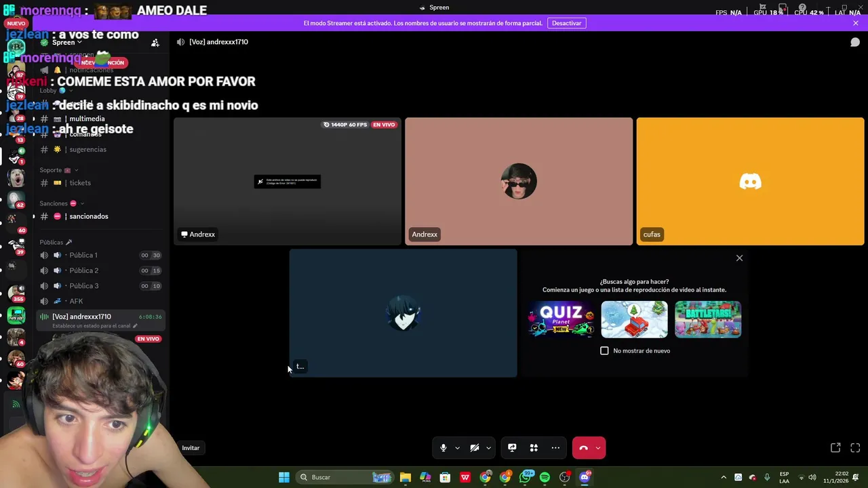Open Andrexx live stream tile
The height and width of the screenshot is (488, 868).
pyautogui.click(x=288, y=181)
